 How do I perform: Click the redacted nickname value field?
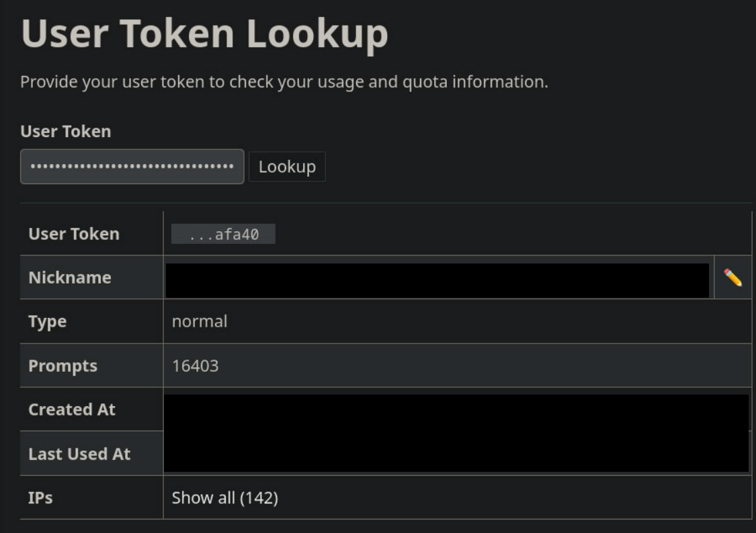coord(437,280)
